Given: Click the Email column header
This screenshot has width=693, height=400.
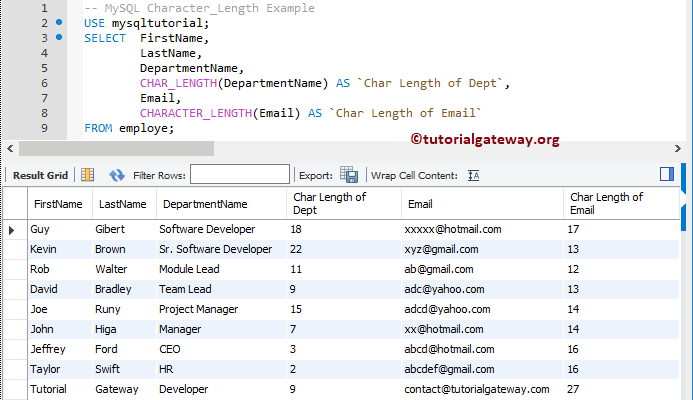Looking at the screenshot, I should point(420,204).
